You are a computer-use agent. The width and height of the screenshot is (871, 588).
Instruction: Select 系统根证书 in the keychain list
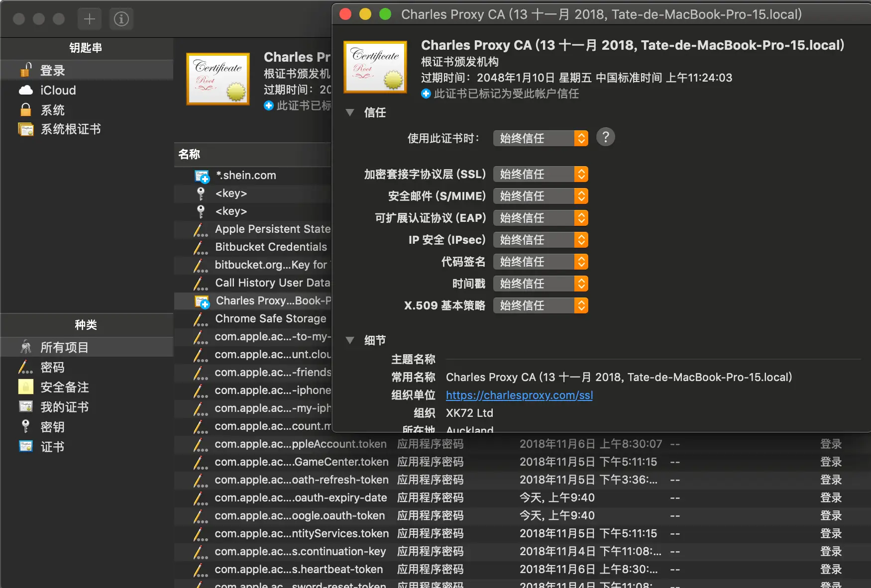click(x=87, y=129)
